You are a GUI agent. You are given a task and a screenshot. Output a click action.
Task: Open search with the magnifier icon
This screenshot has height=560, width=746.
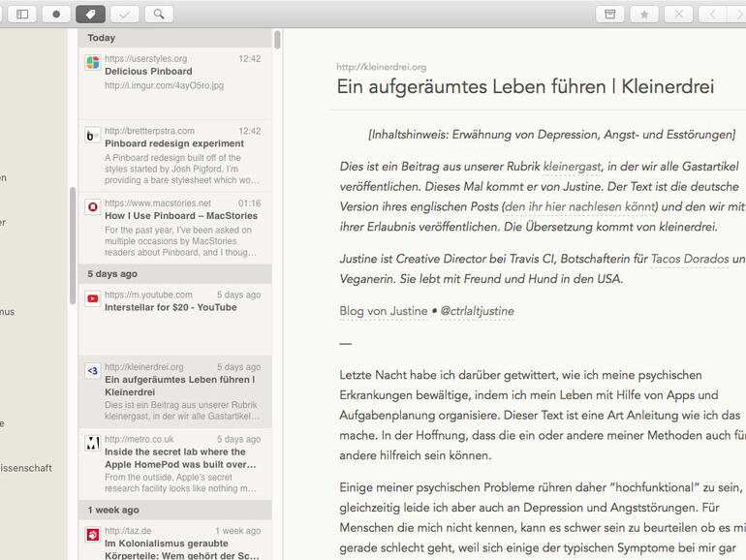click(x=159, y=15)
